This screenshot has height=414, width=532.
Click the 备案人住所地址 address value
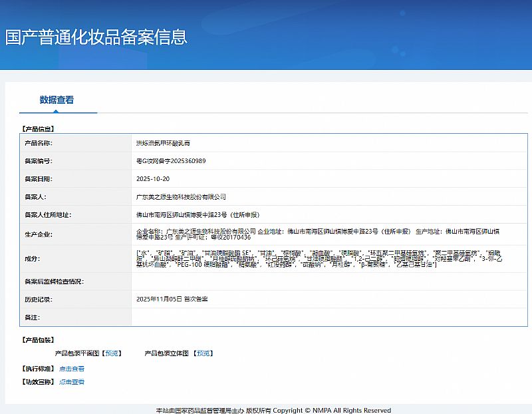pos(198,215)
